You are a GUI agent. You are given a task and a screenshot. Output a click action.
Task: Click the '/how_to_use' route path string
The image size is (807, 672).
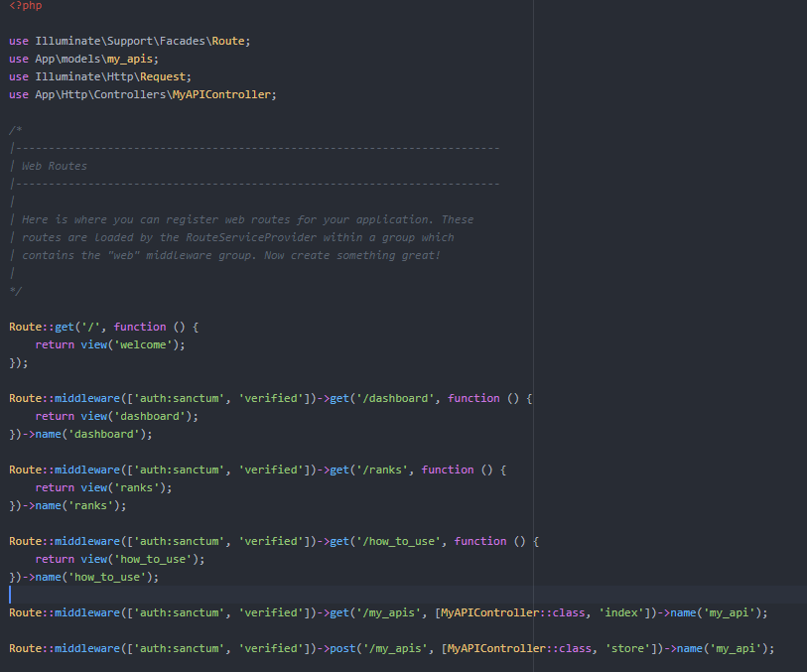(398, 541)
